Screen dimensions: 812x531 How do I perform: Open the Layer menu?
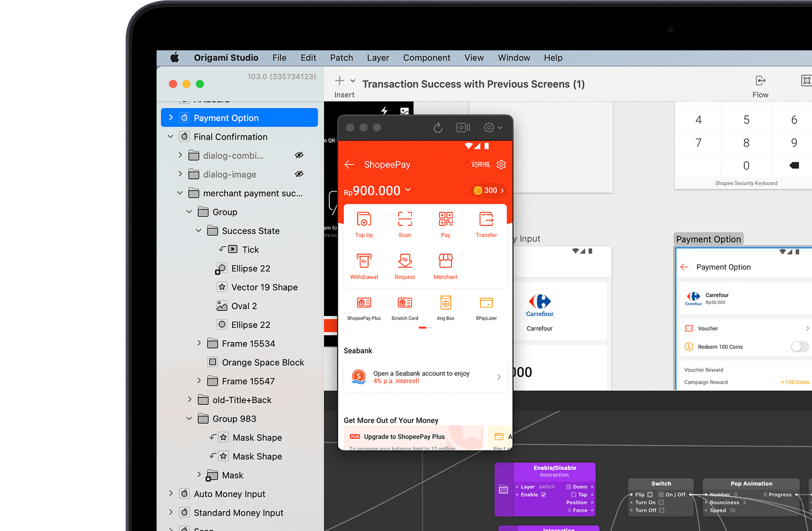378,58
